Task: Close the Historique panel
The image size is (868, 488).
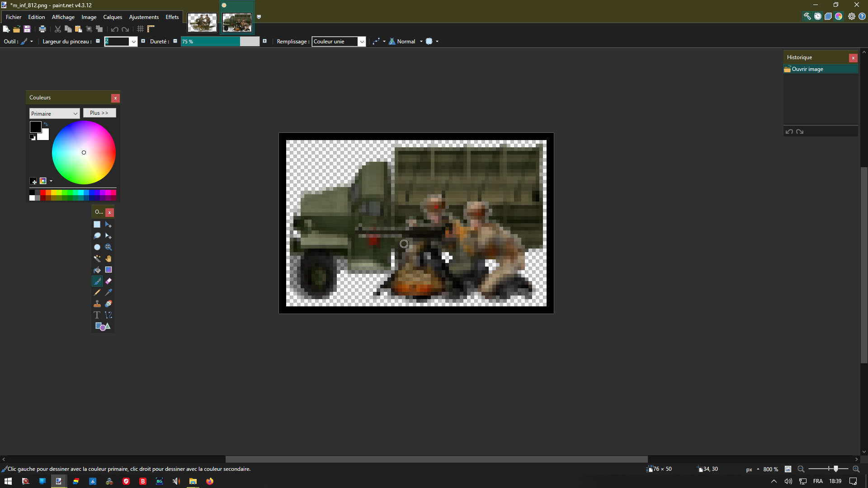Action: (853, 58)
